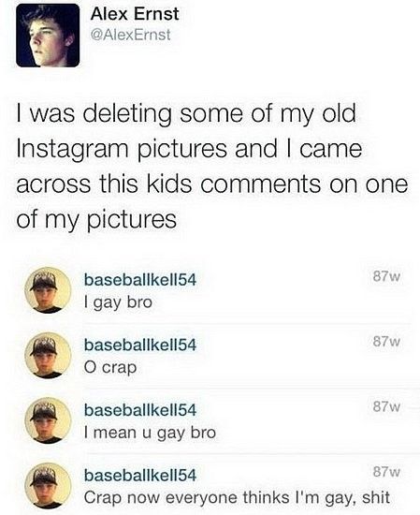Open avatar beside the "Crap now everyone" comment
Viewport: 420px width, 515px height.
pos(48,485)
